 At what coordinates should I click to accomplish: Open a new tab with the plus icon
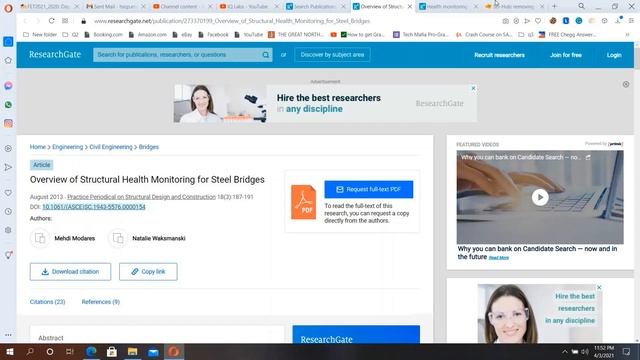(554, 6)
